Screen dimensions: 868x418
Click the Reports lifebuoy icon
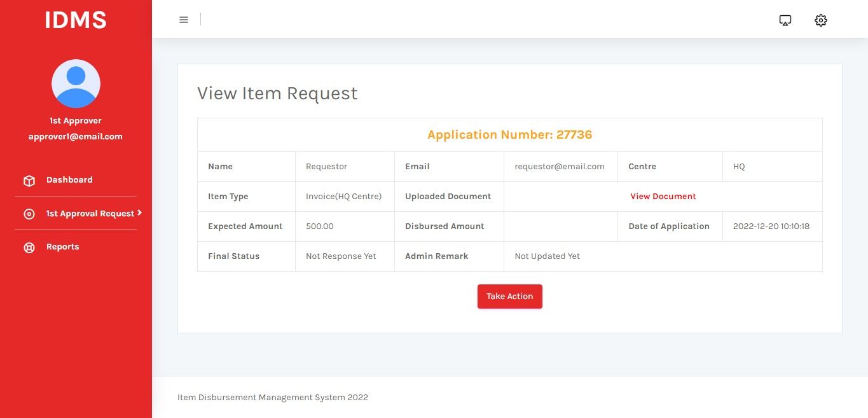click(x=29, y=247)
